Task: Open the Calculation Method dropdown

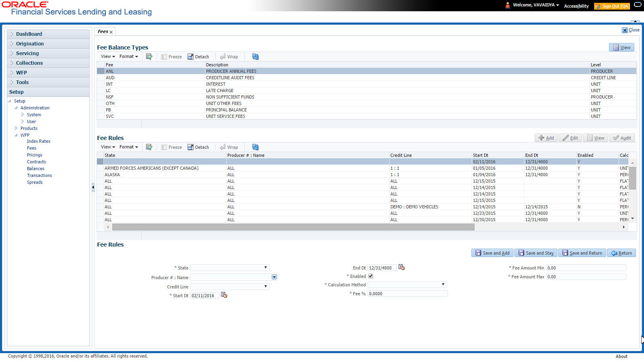Action: click(x=407, y=285)
